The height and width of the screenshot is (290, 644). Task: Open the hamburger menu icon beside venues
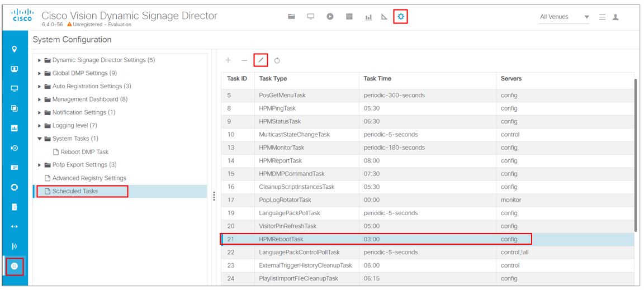pyautogui.click(x=603, y=17)
